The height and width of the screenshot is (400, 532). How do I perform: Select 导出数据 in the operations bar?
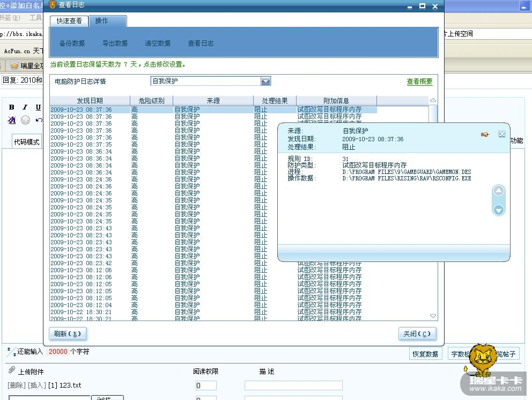coord(115,43)
